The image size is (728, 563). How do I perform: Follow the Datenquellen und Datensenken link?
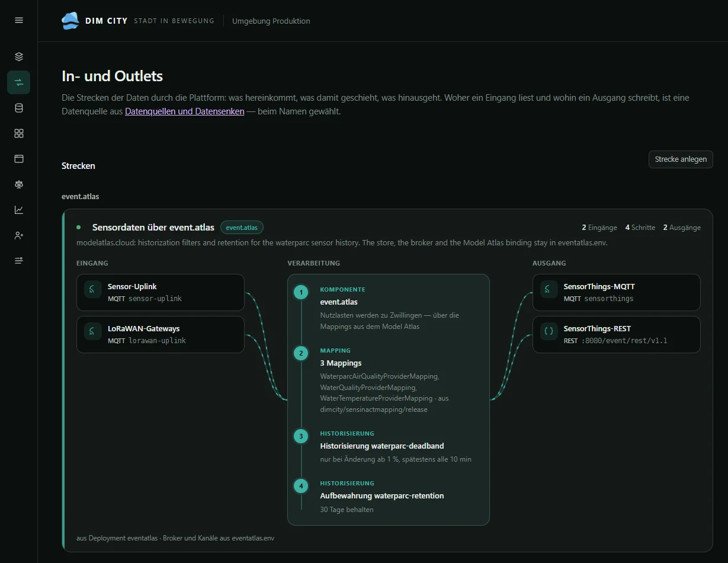click(185, 111)
